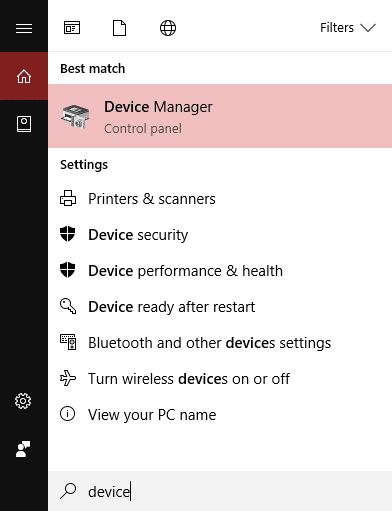Click the info icon beside View your PC name
392x511 pixels.
tap(68, 414)
